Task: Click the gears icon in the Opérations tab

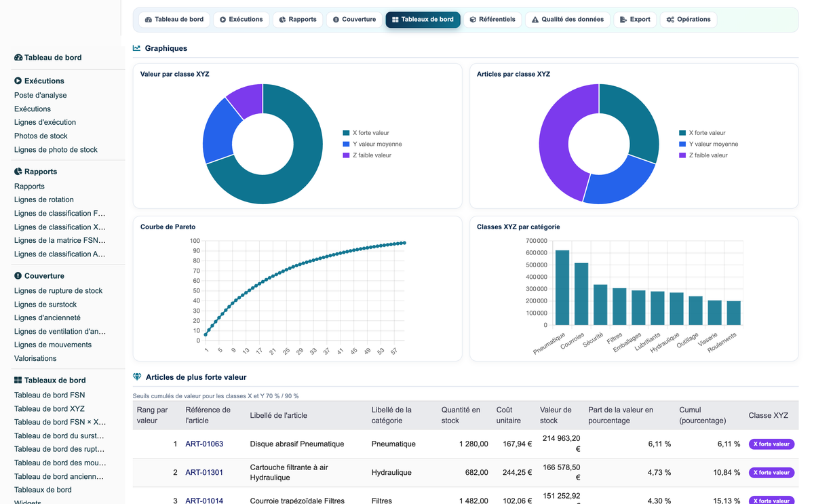Action: pyautogui.click(x=670, y=20)
